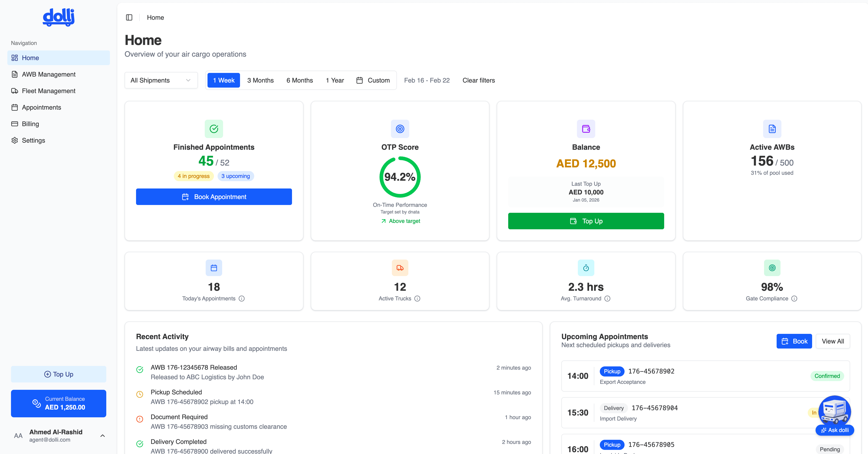Image resolution: width=868 pixels, height=454 pixels.
Task: Collapse the Ahmed Al-Rashid profile section
Action: (x=102, y=435)
